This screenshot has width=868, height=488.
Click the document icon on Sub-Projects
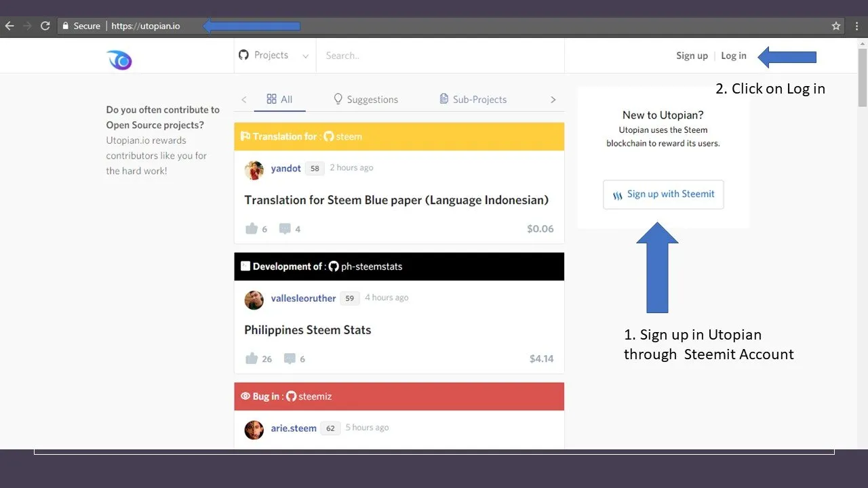(444, 99)
